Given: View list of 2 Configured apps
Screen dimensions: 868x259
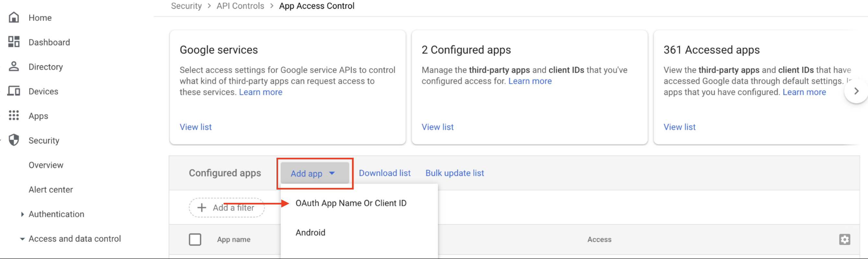Looking at the screenshot, I should (x=437, y=127).
